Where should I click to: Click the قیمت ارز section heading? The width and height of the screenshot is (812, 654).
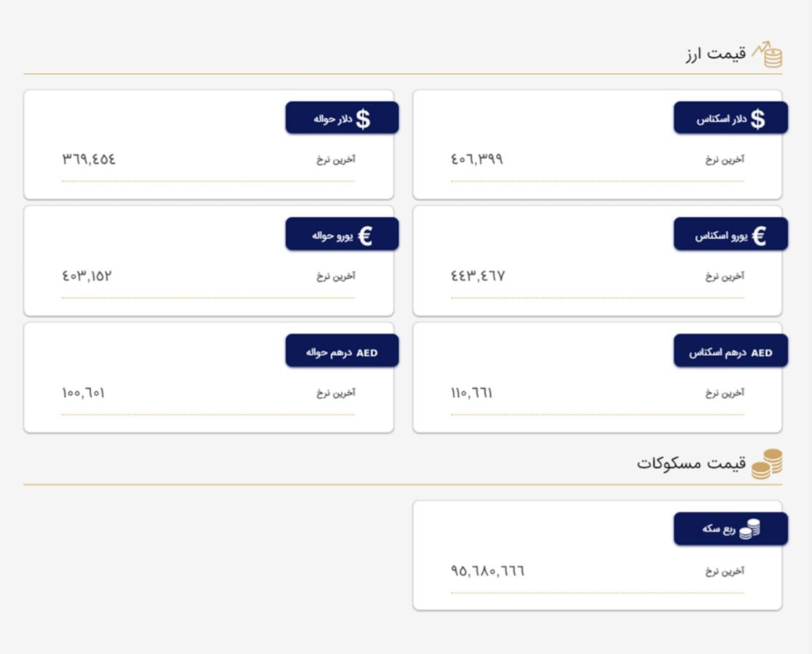coord(716,54)
